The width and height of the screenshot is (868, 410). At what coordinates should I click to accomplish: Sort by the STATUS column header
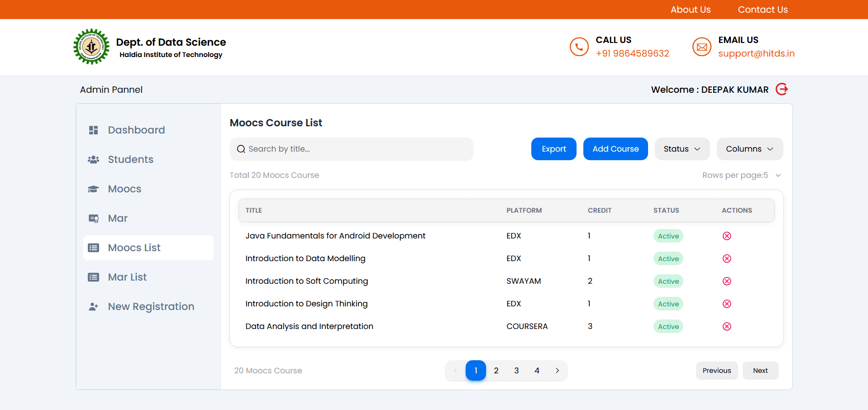click(666, 210)
